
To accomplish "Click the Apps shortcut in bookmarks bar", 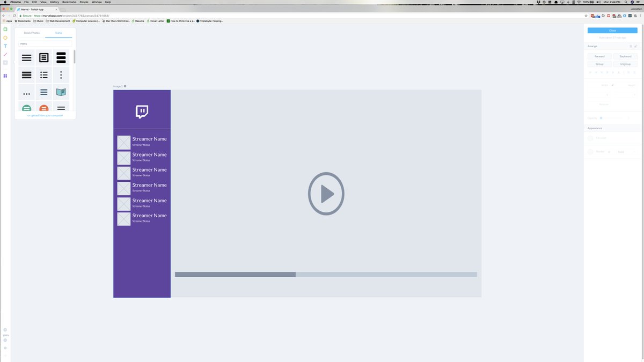I will pyautogui.click(x=8, y=21).
